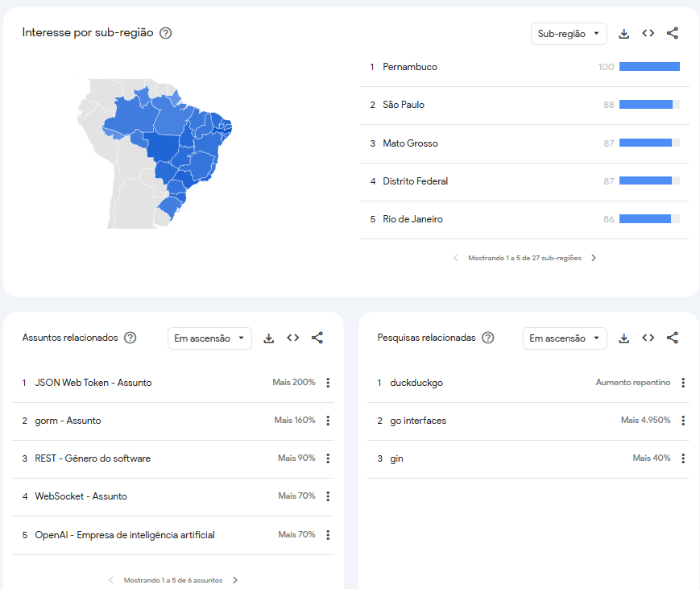The width and height of the screenshot is (700, 589).
Task: Download the sub-region data as CSV
Action: click(623, 33)
